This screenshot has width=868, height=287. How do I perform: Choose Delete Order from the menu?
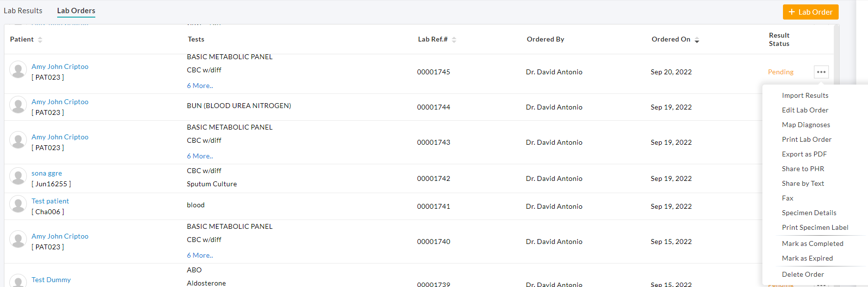tap(803, 274)
